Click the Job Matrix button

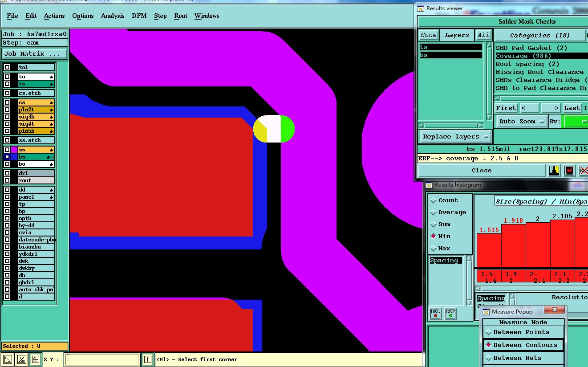(x=34, y=54)
